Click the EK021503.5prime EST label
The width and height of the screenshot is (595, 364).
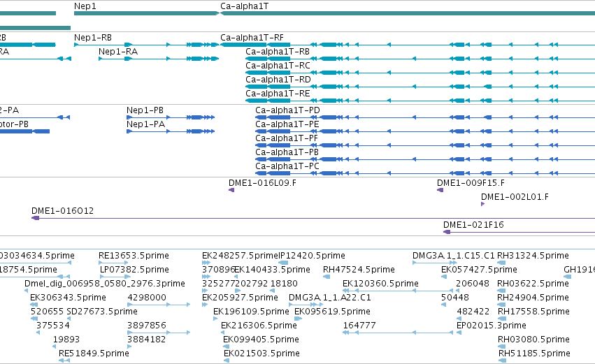point(261,354)
